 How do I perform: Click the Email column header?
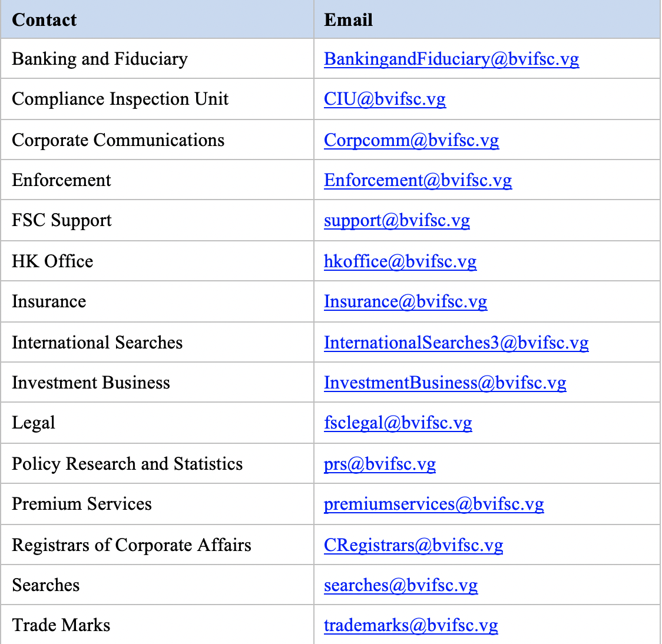(x=348, y=20)
